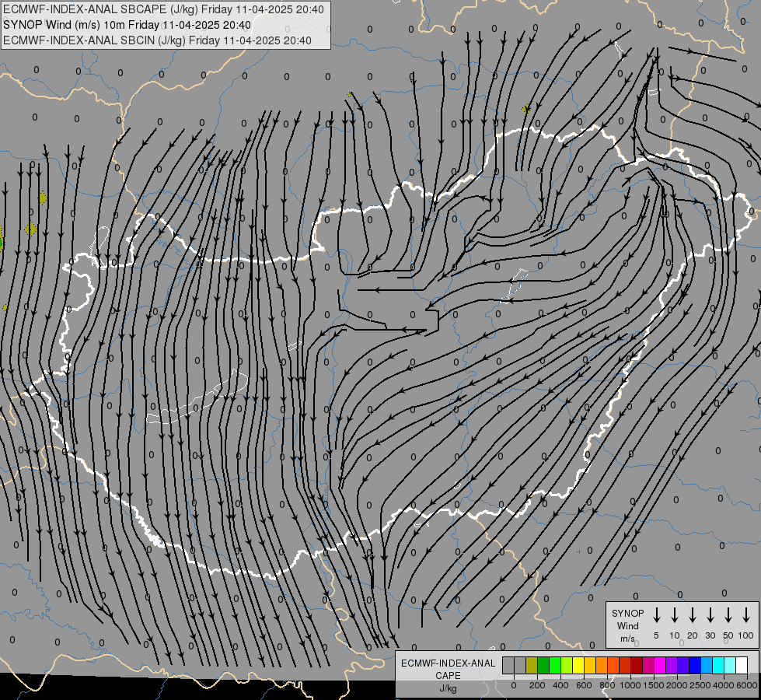
Task: Click the 2000 tick label on CAPE scale
Action: (677, 685)
